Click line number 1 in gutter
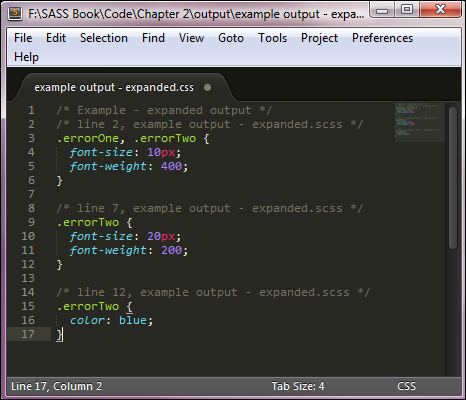466x400 pixels. click(31, 110)
